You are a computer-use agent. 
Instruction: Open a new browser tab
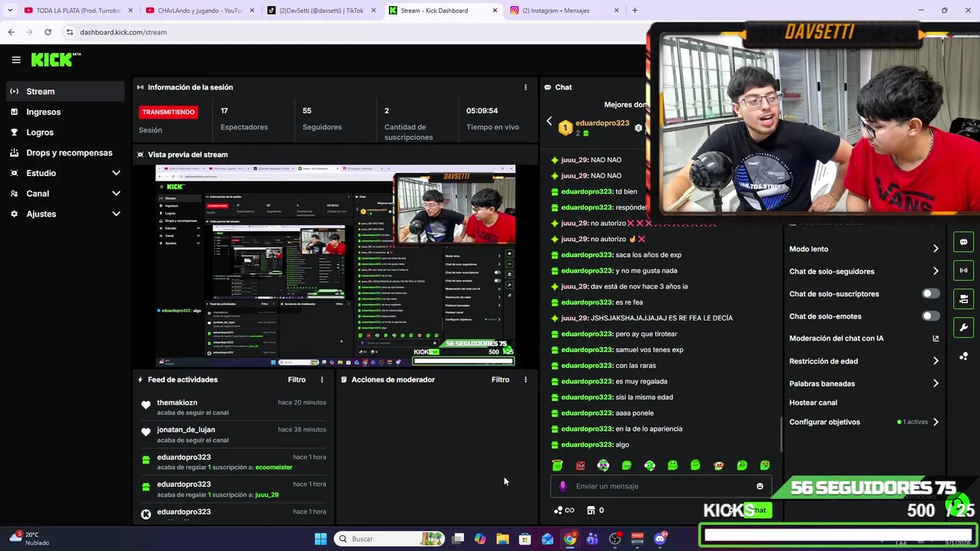635,11
